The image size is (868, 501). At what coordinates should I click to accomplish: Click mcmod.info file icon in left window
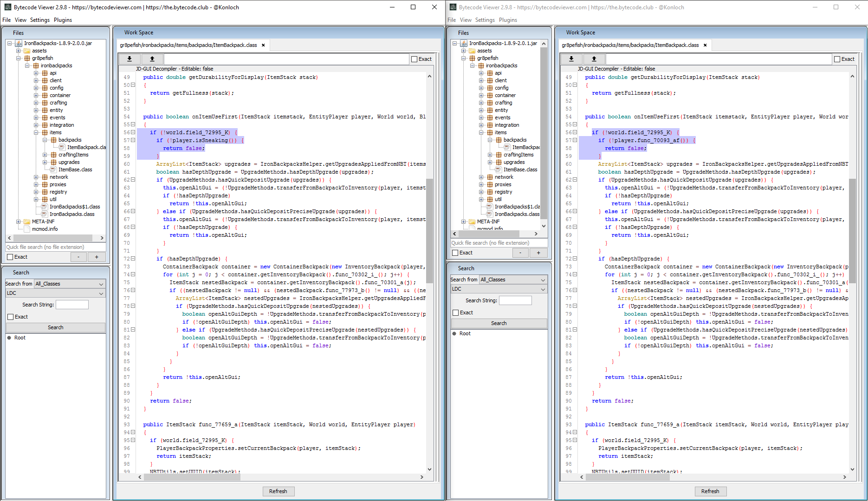click(x=27, y=229)
